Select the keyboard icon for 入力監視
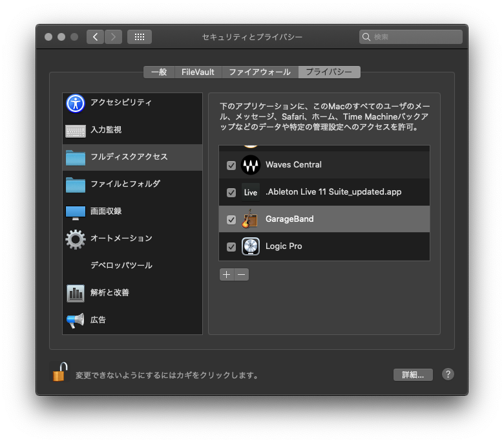504x443 pixels. 76,131
